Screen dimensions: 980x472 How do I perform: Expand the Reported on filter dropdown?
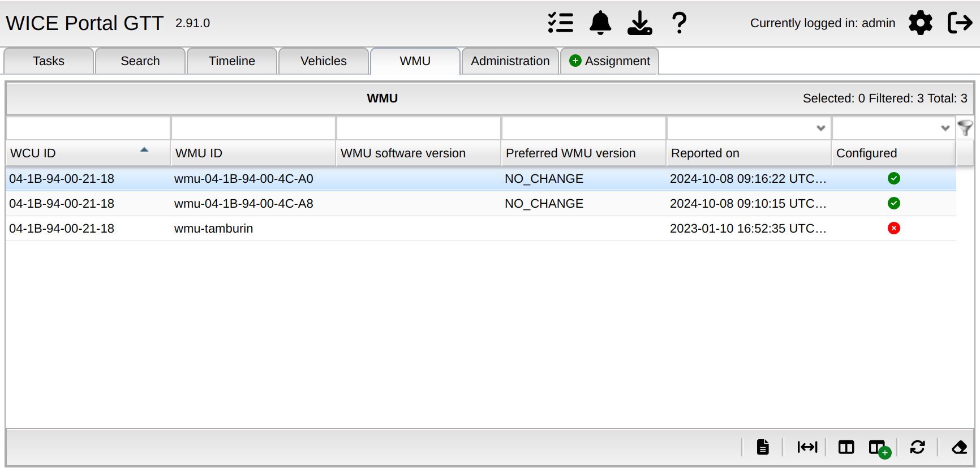[x=820, y=128]
